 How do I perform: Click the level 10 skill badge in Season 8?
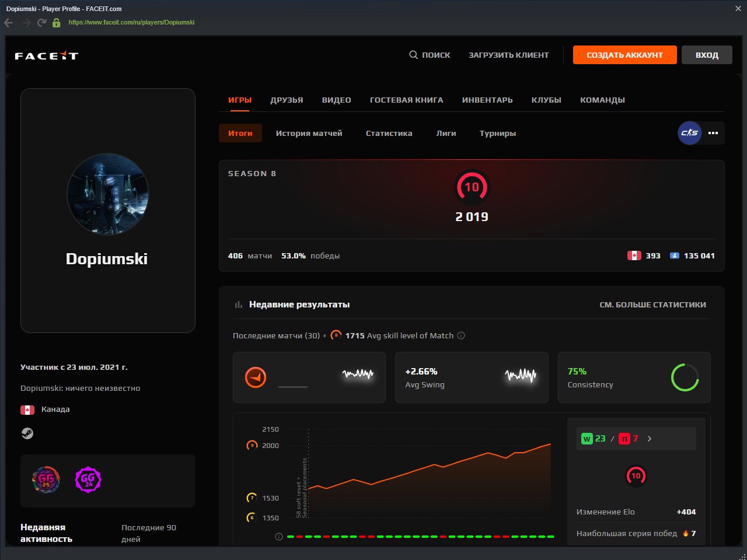(x=472, y=187)
